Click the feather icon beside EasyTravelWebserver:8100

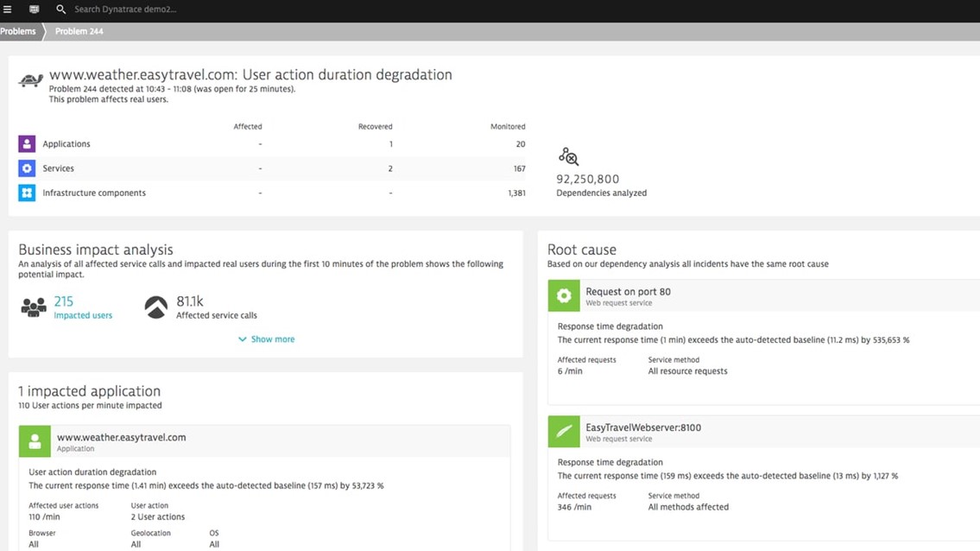[563, 431]
